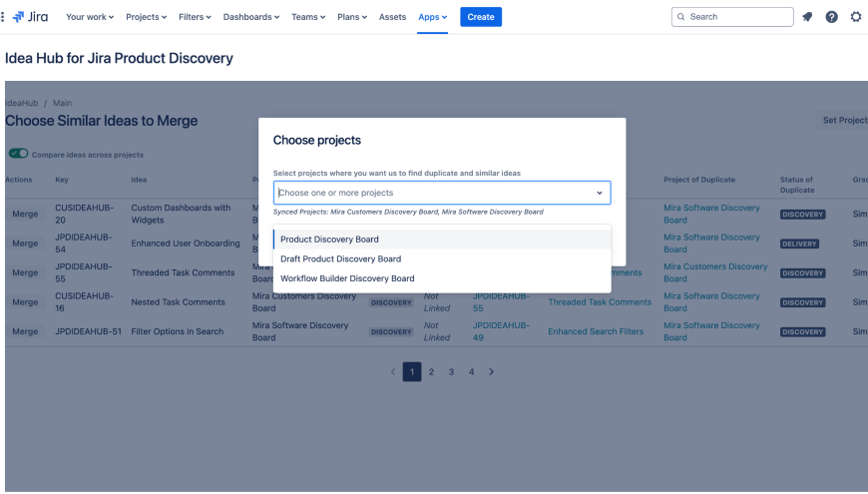Click the Search box in header
The width and height of the screenshot is (868, 494).
732,17
